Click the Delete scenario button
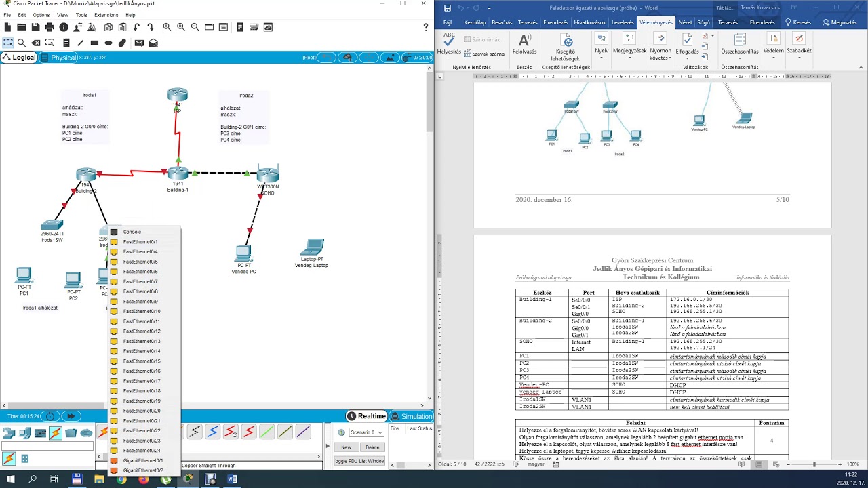The height and width of the screenshot is (488, 868). 372,447
